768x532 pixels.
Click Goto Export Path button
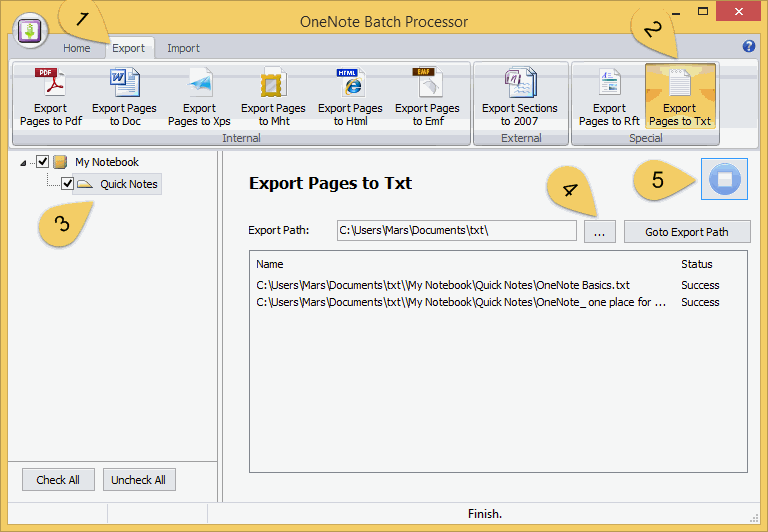[687, 232]
